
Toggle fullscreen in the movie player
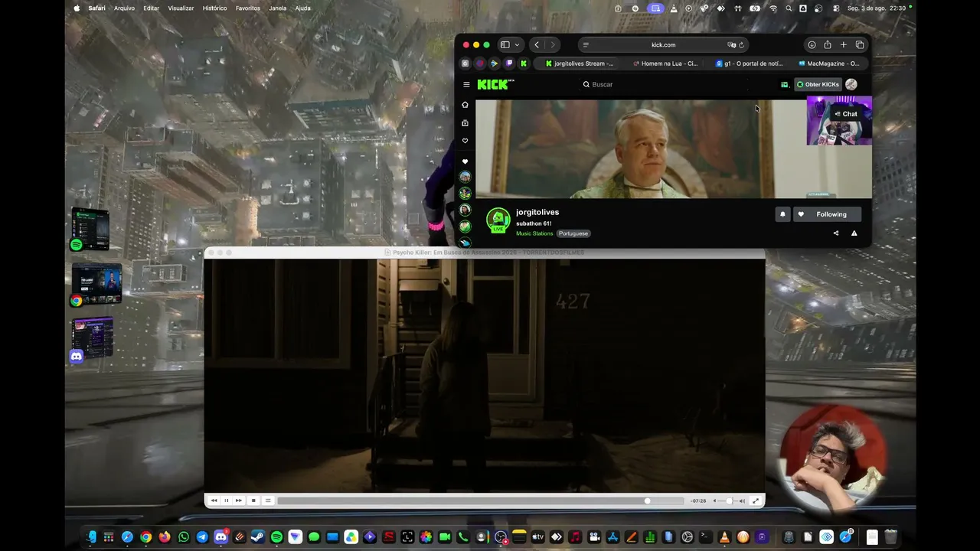[756, 500]
